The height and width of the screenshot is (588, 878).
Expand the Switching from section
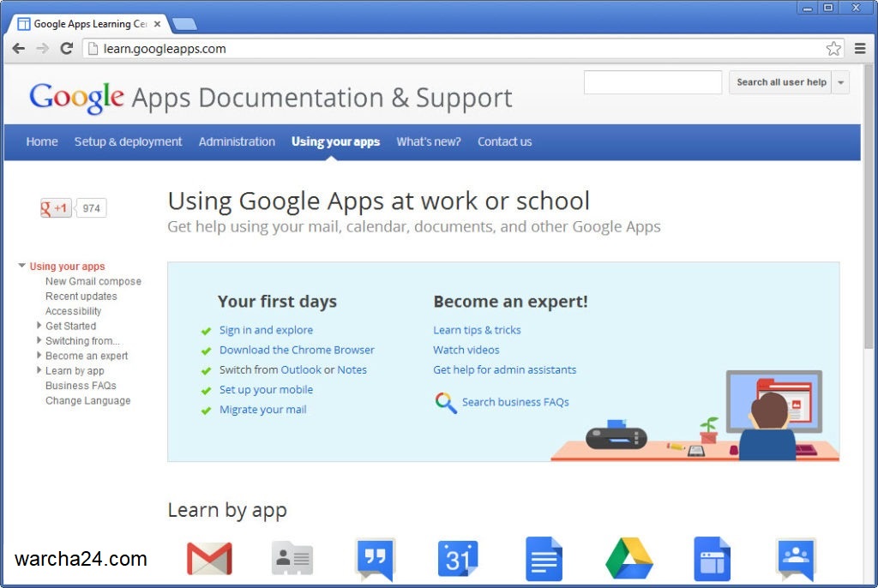click(x=39, y=340)
